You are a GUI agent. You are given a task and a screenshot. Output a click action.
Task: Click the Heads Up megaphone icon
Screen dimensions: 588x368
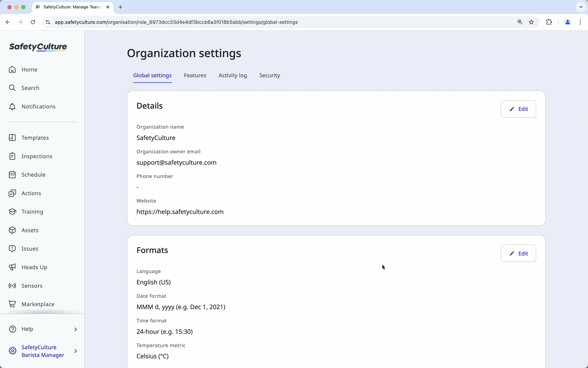12,267
